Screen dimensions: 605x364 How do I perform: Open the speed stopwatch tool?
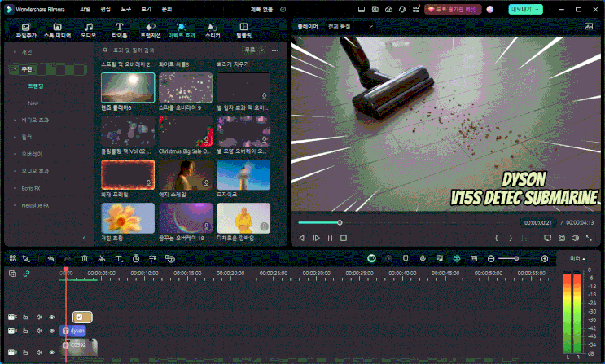click(136, 258)
